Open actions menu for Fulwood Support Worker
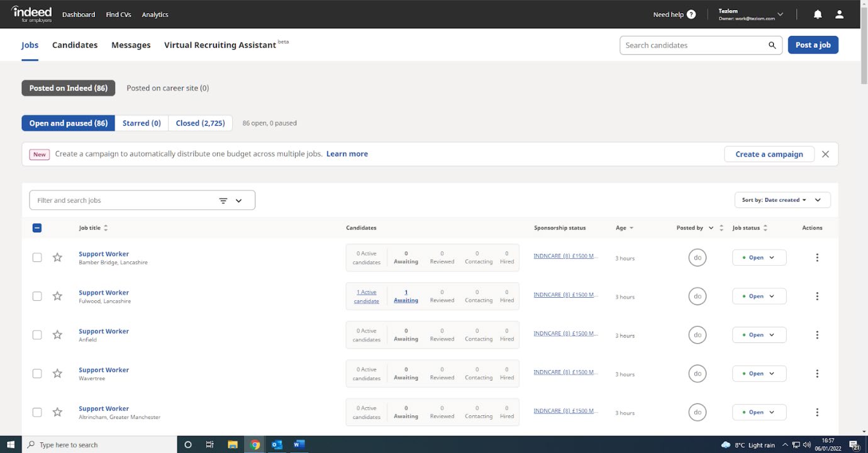 817,296
